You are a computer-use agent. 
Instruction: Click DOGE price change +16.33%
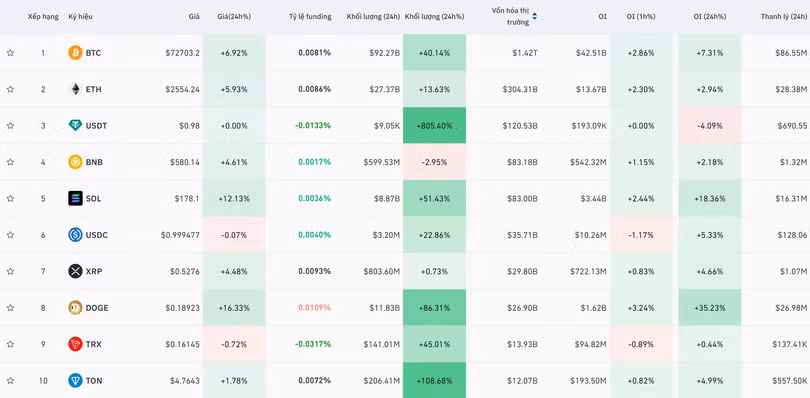pyautogui.click(x=234, y=308)
